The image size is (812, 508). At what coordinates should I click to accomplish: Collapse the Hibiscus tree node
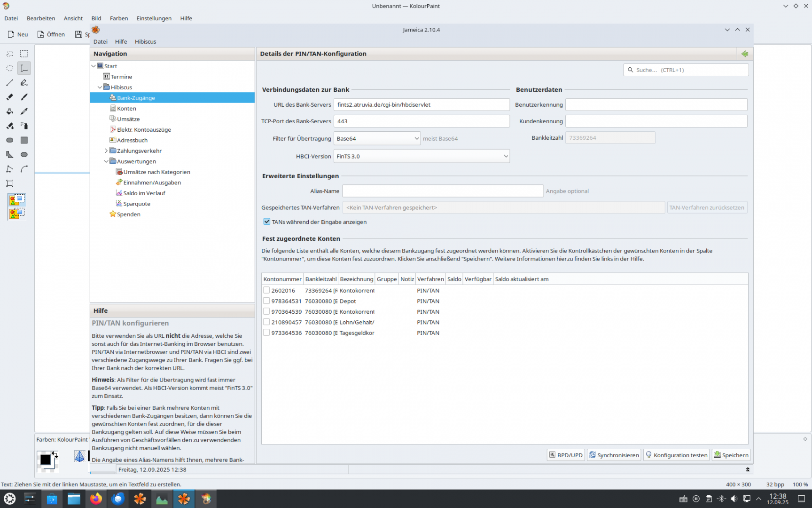100,87
